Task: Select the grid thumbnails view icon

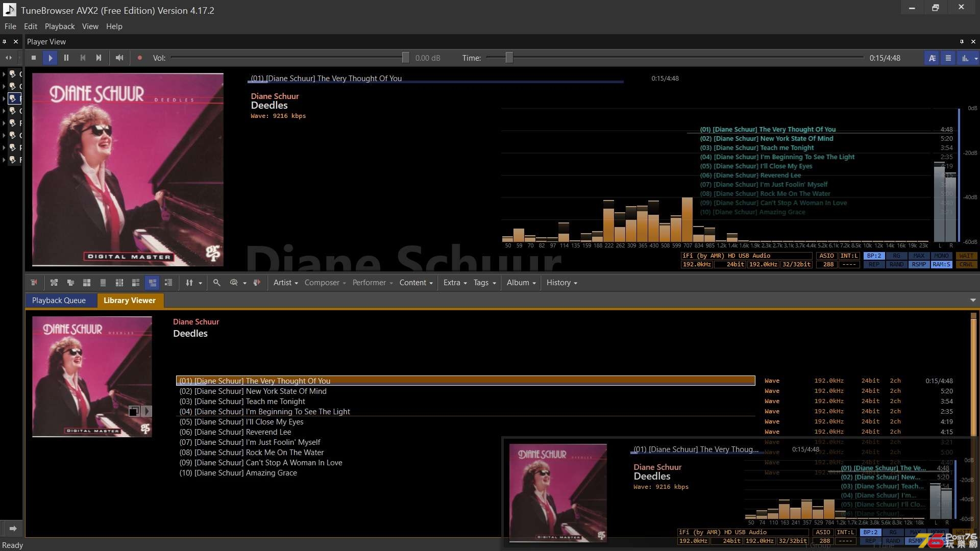Action: pos(87,283)
